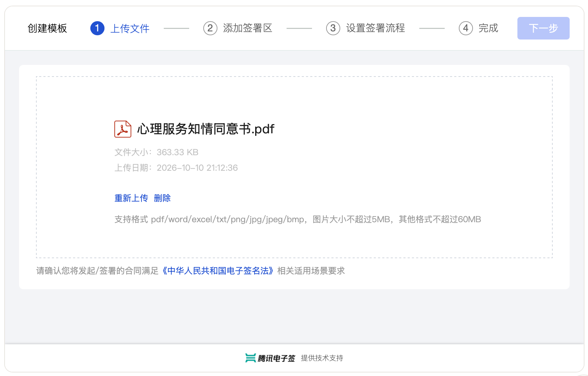Viewport: 588px width, 376px height.
Task: Click step 3 circle icon
Action: (333, 28)
